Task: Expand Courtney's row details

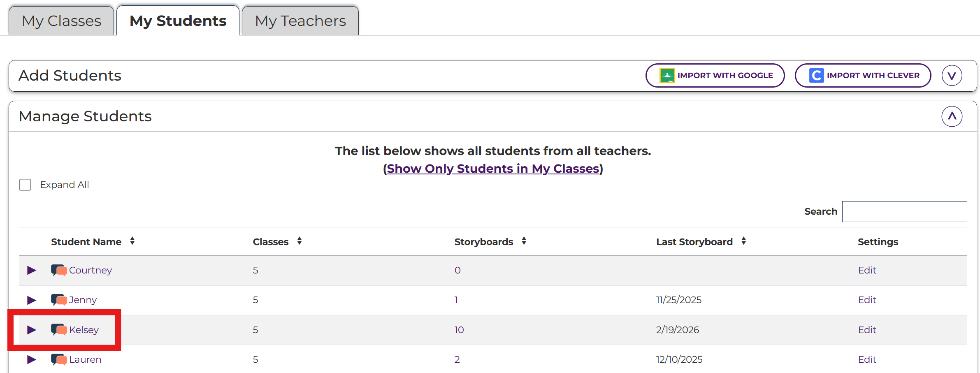Action: tap(31, 270)
